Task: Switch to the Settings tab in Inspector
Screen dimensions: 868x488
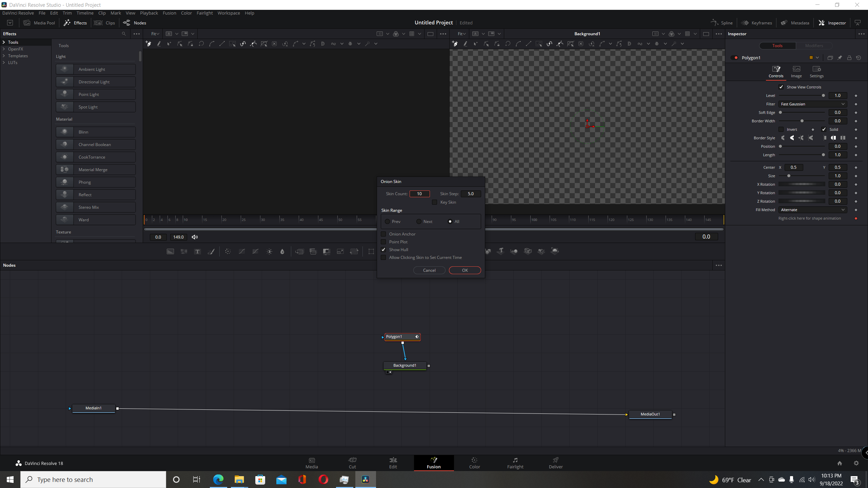Action: (x=816, y=72)
